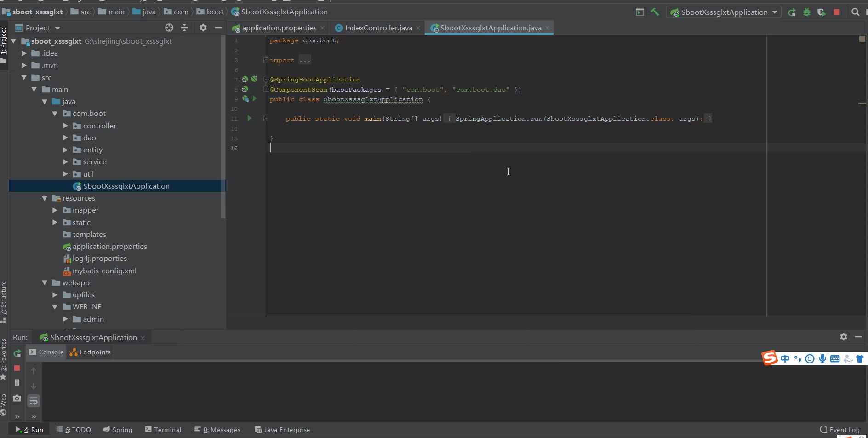Toggle the Sogou microphone voice input

tap(822, 359)
